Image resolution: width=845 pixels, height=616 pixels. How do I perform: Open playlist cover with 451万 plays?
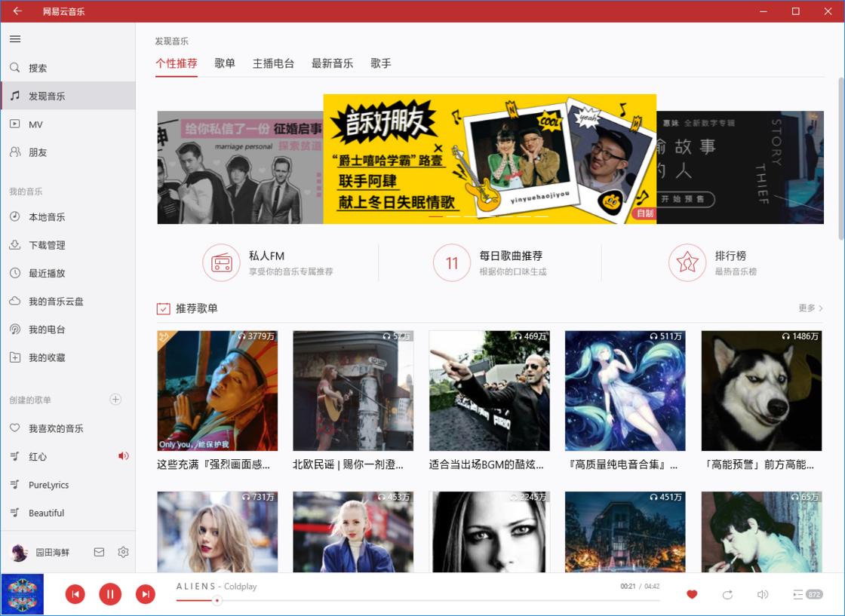pyautogui.click(x=625, y=532)
